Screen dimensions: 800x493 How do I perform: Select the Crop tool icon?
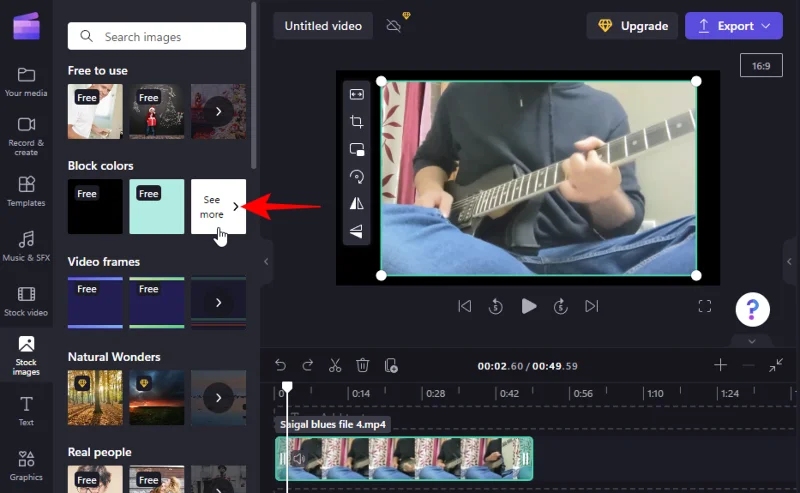pos(357,121)
